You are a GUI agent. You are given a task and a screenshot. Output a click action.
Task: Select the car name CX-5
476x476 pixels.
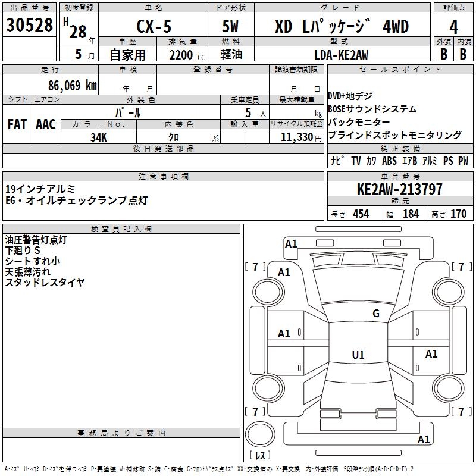click(154, 26)
